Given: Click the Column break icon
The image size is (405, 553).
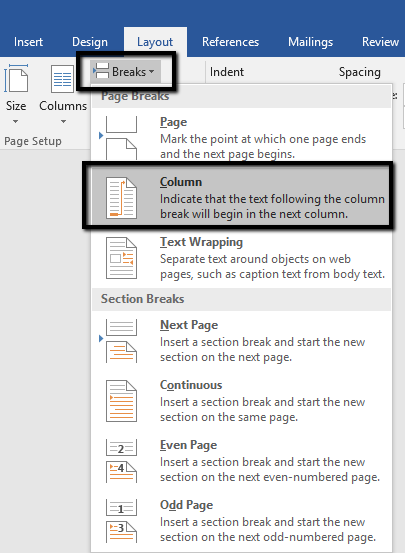Looking at the screenshot, I should (121, 198).
